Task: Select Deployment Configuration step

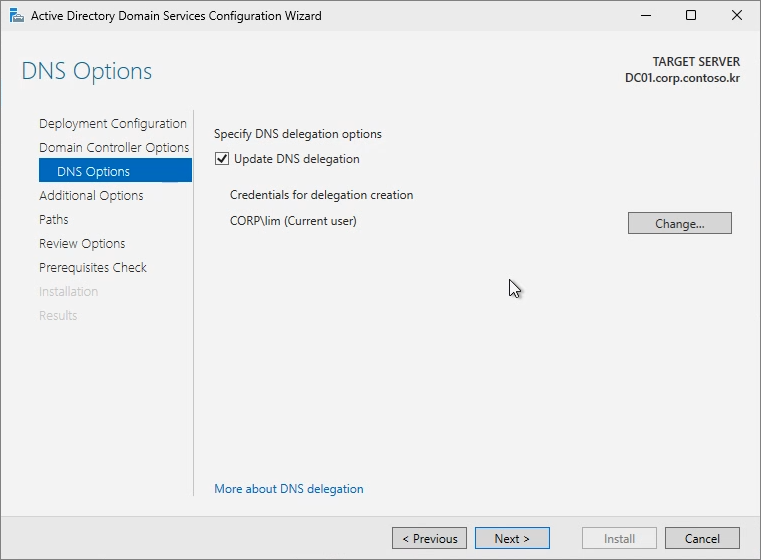Action: tap(113, 124)
